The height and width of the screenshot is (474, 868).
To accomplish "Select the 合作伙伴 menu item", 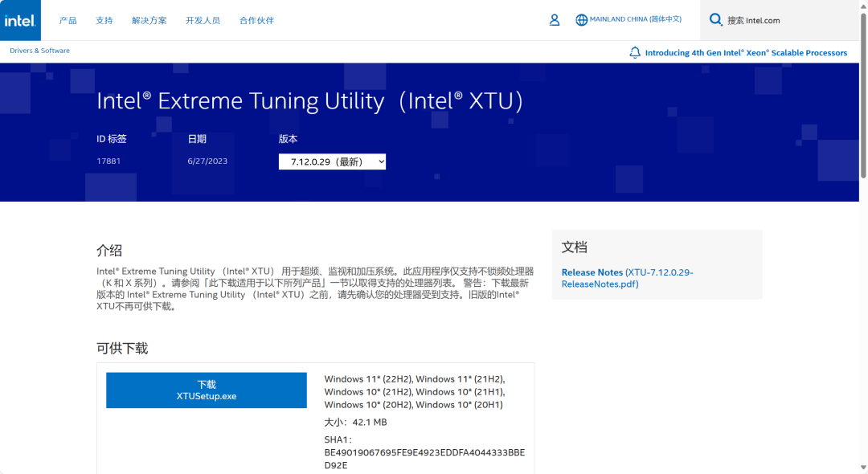I will 256,20.
